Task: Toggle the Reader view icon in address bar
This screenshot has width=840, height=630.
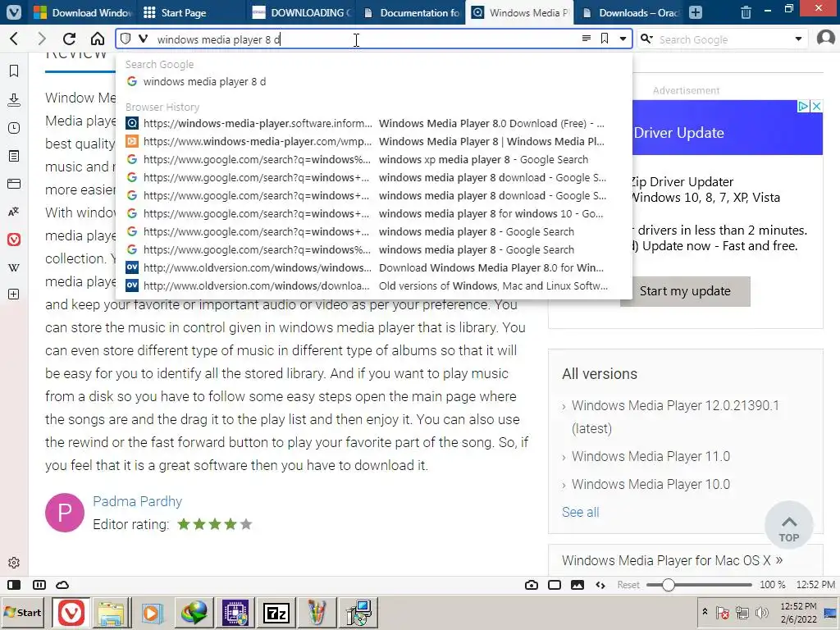Action: 587,39
